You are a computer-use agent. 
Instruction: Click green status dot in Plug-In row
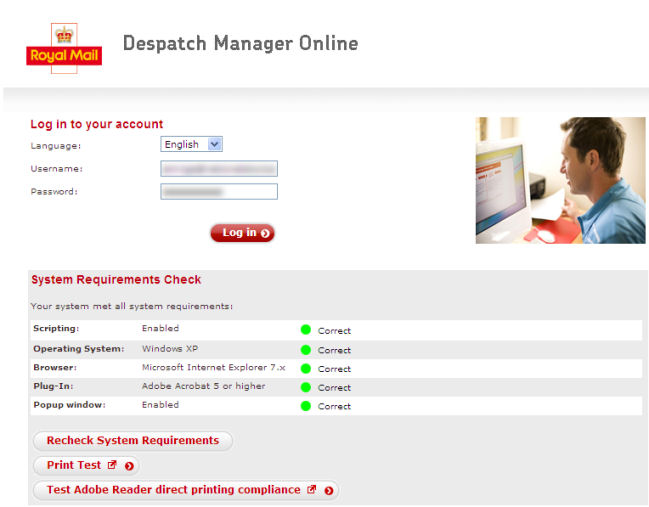[x=305, y=387]
